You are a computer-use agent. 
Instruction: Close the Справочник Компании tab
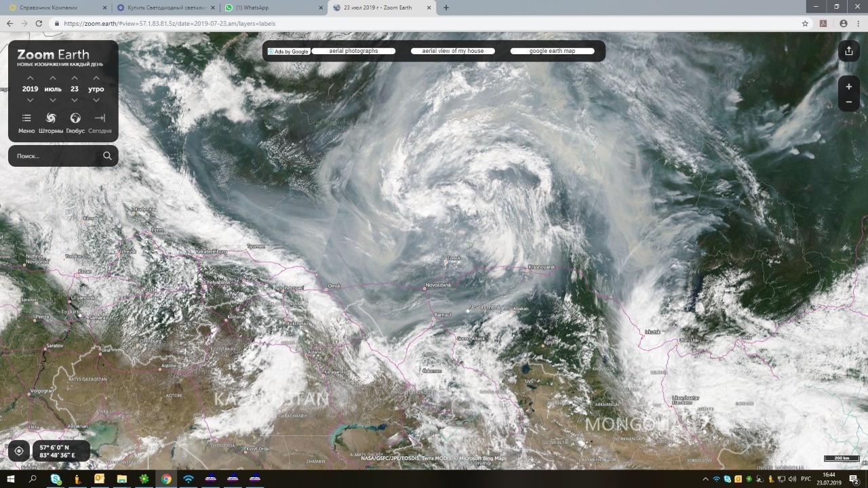[x=104, y=7]
